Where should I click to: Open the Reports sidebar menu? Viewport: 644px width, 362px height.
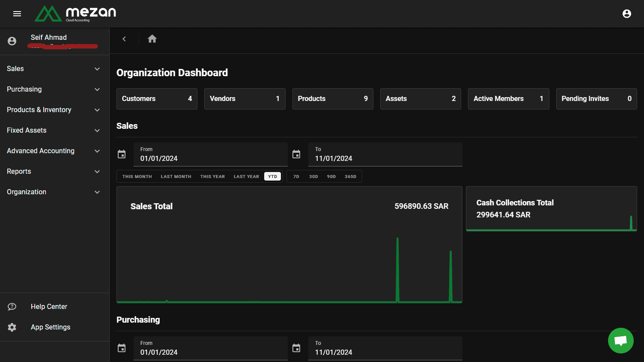tap(54, 172)
